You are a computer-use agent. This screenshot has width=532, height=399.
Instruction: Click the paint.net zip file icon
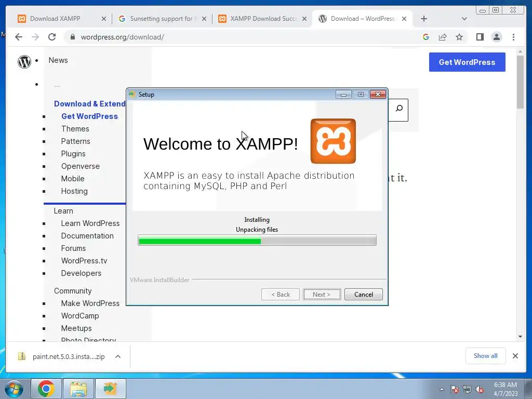pos(22,356)
